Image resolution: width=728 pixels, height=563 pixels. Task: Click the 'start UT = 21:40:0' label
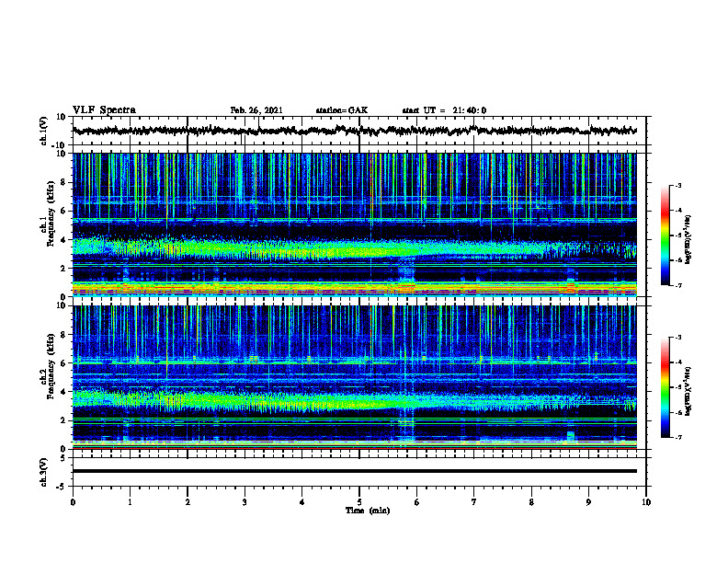click(x=444, y=110)
